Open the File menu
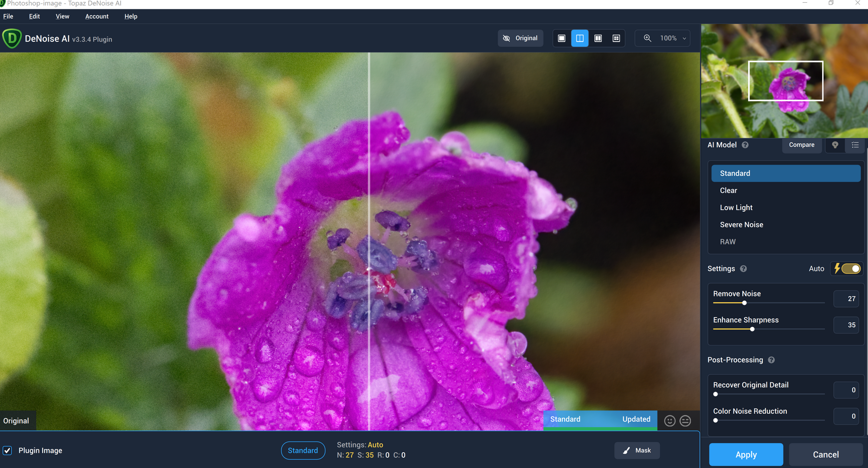This screenshot has height=468, width=868. [x=8, y=16]
